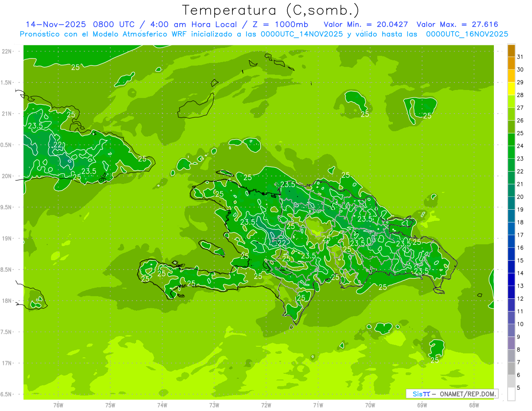Click the '17N' latitude axis label

click(x=7, y=363)
